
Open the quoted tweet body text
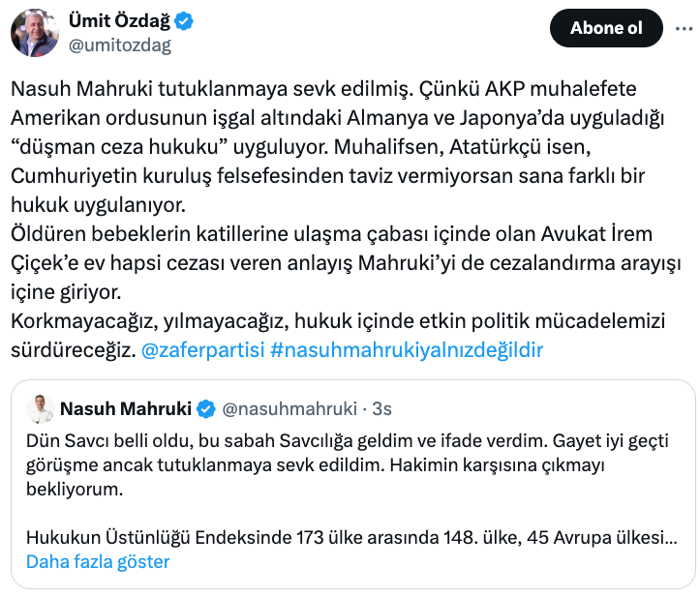point(347,465)
